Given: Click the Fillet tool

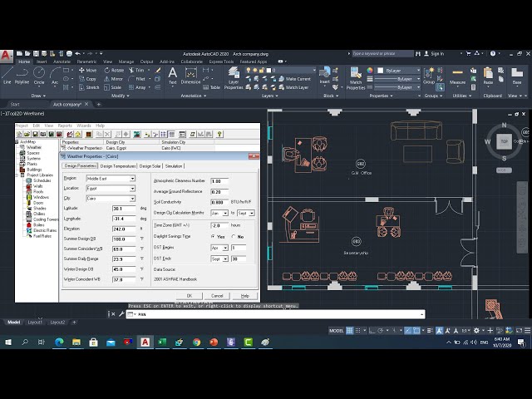Looking at the screenshot, I should coord(137,79).
